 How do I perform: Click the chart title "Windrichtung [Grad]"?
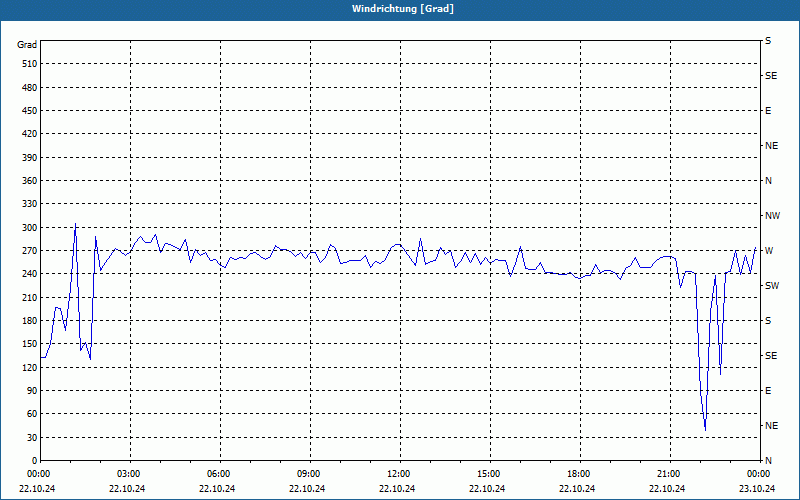403,9
